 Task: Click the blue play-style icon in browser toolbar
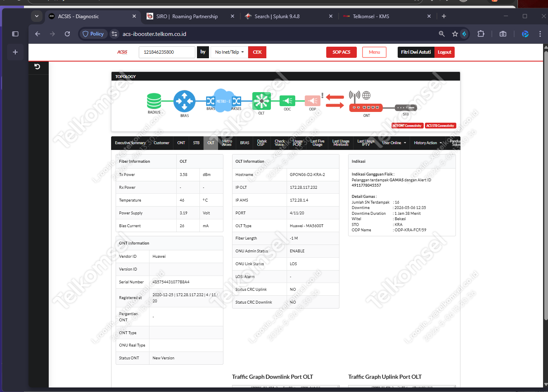(x=525, y=34)
